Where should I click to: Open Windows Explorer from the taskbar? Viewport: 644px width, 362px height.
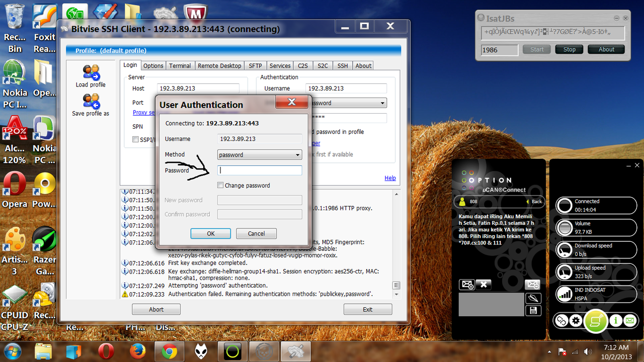coord(44,352)
